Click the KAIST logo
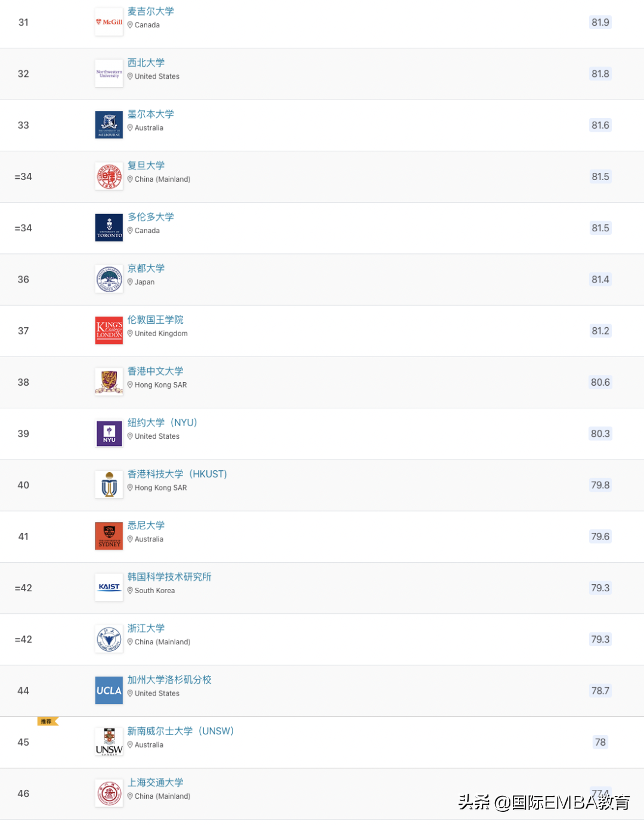 (109, 588)
